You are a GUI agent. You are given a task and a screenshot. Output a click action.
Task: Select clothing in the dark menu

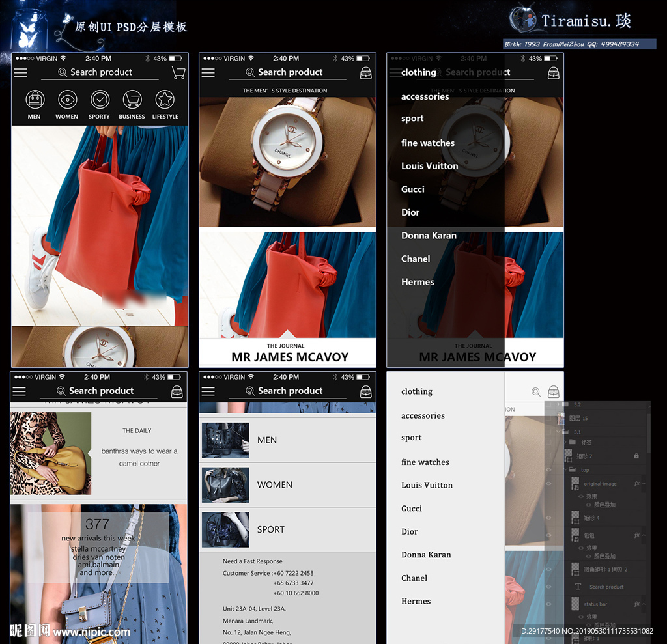(419, 72)
